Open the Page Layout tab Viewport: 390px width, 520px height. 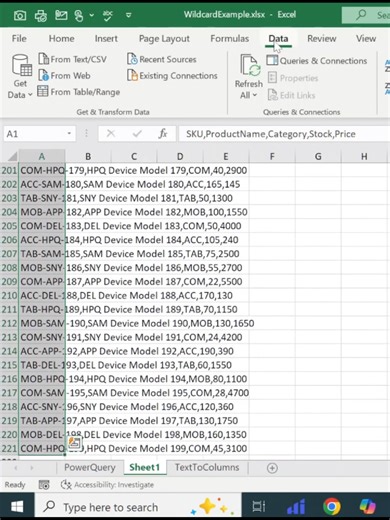[164, 39]
